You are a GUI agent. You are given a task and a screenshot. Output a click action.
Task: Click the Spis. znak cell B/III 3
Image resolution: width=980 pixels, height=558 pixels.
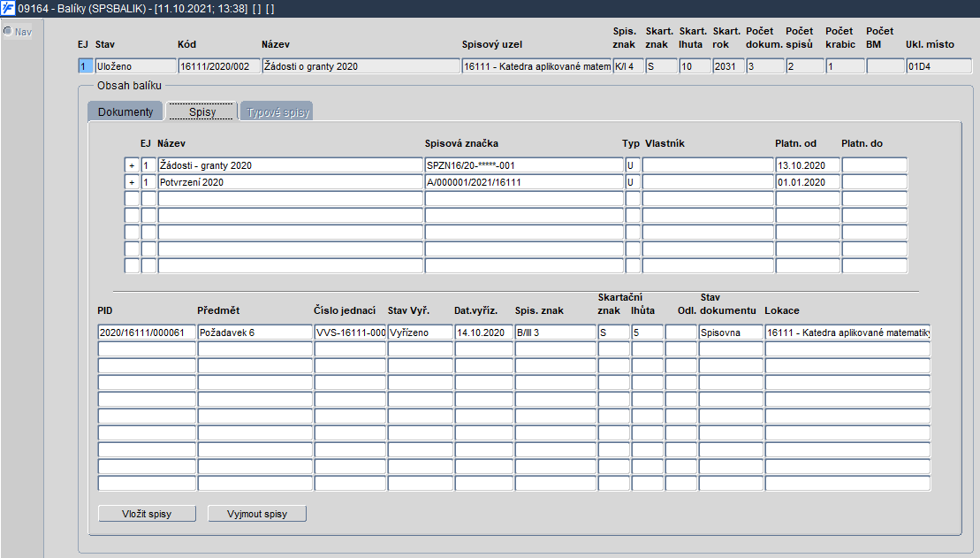click(x=556, y=333)
